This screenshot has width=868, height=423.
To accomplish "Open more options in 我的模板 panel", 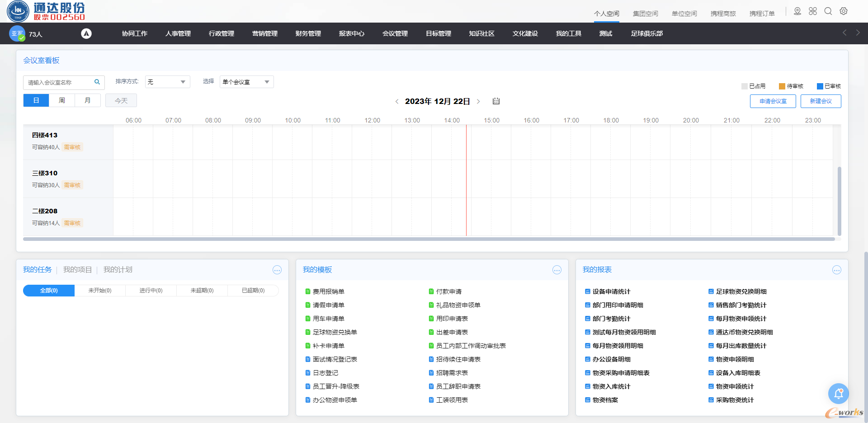I will (557, 270).
